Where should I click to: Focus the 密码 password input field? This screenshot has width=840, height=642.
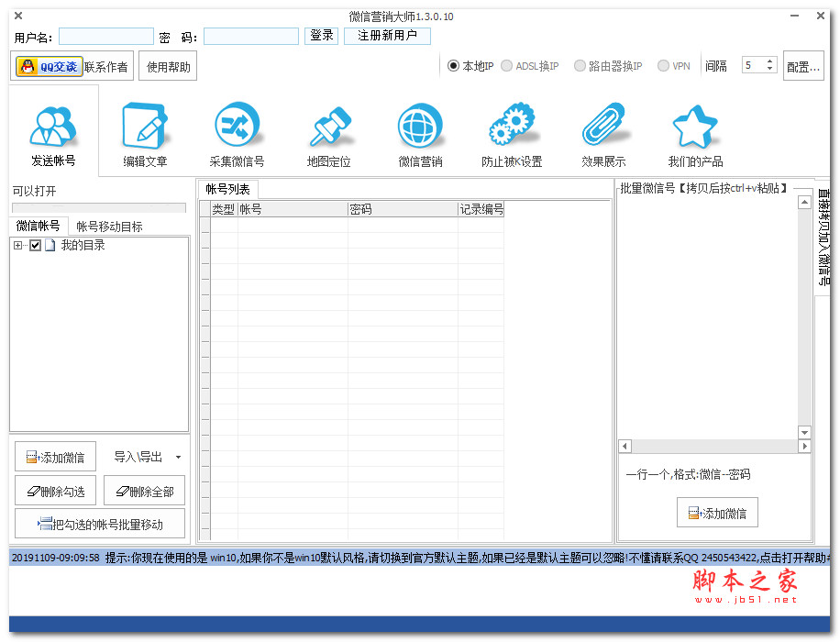pyautogui.click(x=251, y=37)
